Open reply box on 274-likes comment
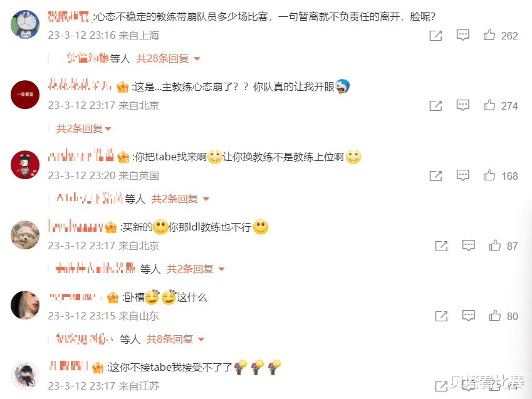Viewport: 532px width, 399px height. (463, 105)
